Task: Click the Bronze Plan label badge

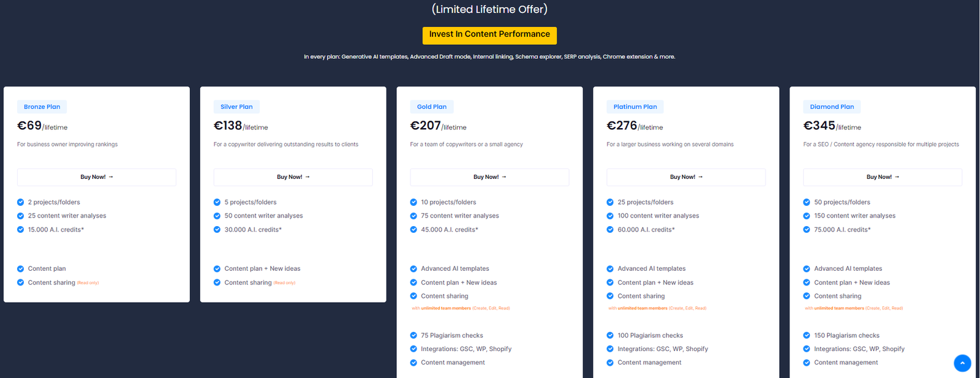Action: [42, 107]
